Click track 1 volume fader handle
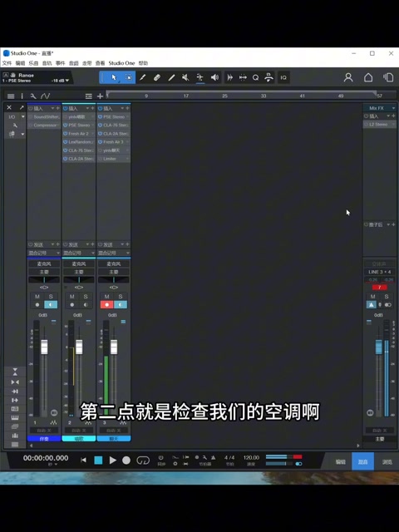The image size is (399, 532). (44, 347)
